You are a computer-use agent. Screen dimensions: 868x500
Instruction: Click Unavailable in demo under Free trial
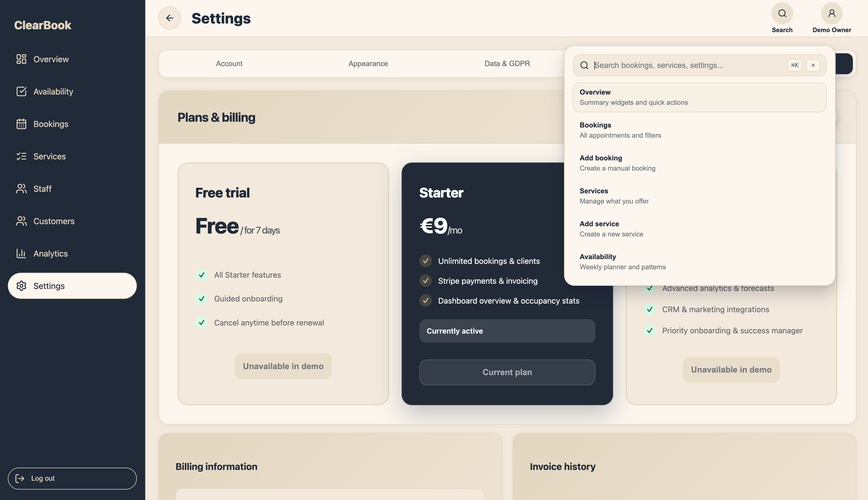(283, 366)
